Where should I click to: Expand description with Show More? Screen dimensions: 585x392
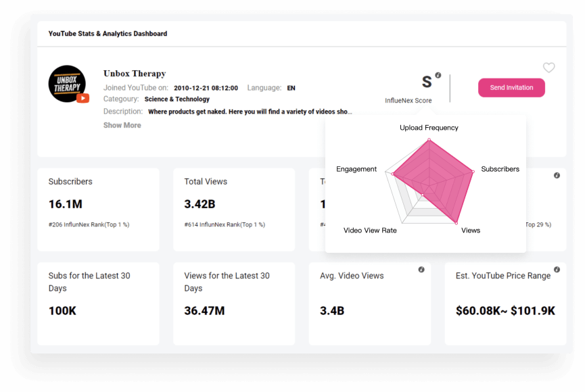[x=122, y=125]
